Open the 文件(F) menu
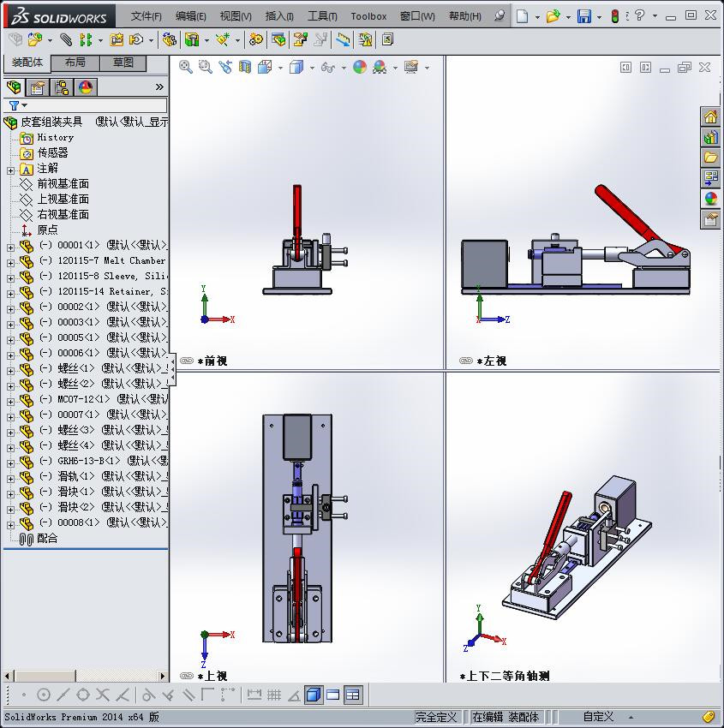This screenshot has height=728, width=724. coord(146,16)
